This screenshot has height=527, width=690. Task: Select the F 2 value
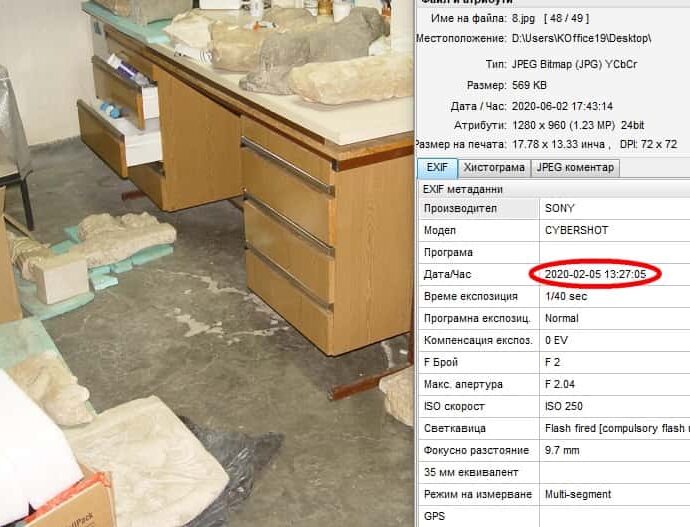[552, 362]
